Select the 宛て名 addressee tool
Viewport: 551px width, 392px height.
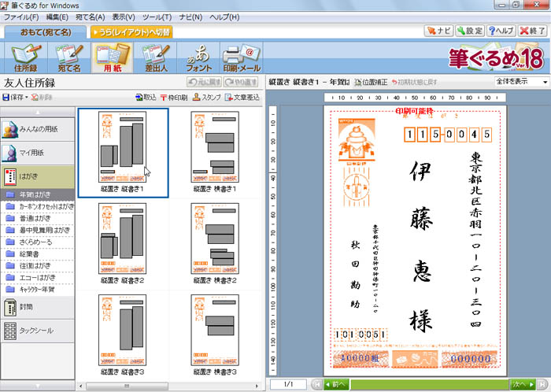[68, 60]
